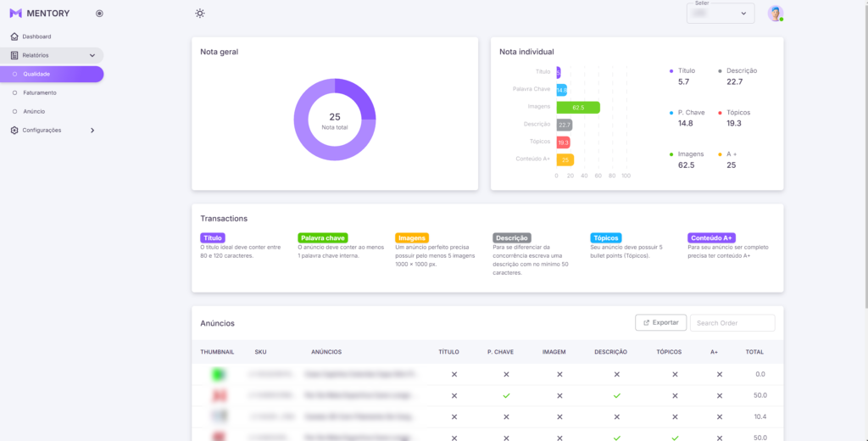This screenshot has height=441, width=868.
Task: Open the Anúncio report page
Action: coord(34,111)
